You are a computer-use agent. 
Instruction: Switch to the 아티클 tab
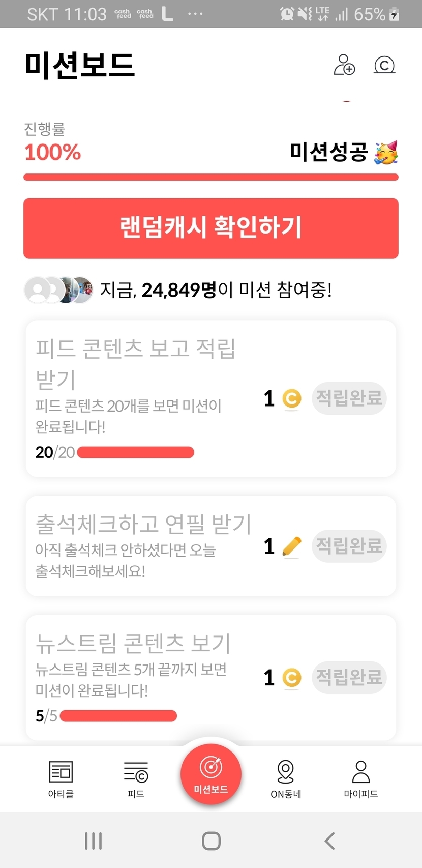click(61, 779)
